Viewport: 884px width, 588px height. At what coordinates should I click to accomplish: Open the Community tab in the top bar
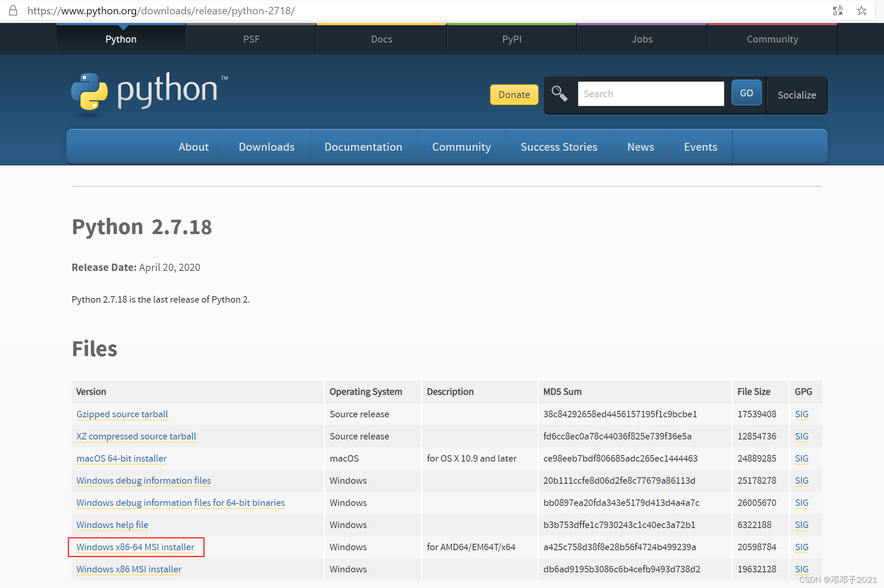772,39
